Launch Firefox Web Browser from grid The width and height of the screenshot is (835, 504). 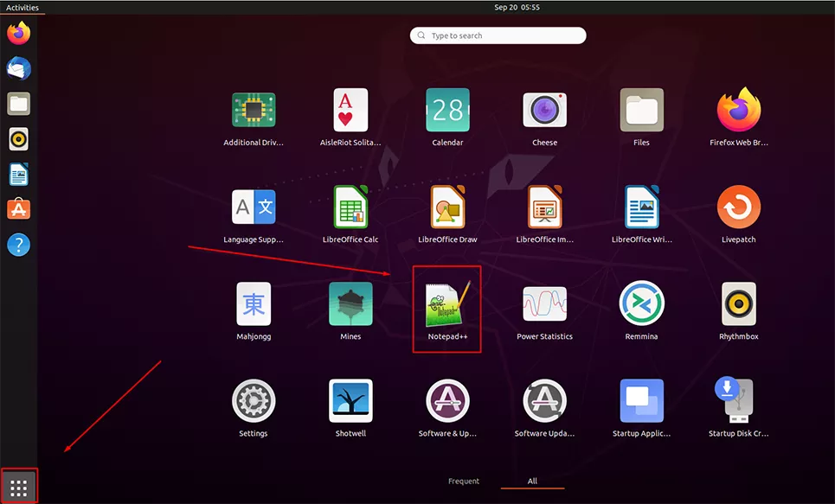coord(739,110)
